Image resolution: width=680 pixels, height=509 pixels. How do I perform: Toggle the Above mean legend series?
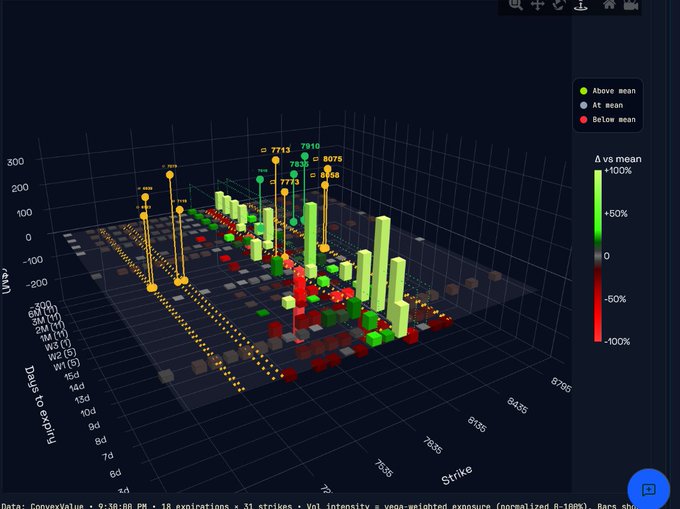[608, 91]
